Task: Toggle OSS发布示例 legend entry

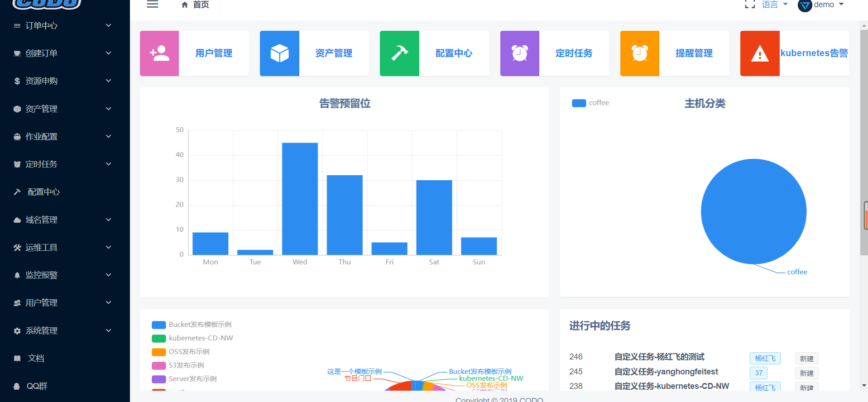Action: pyautogui.click(x=181, y=352)
